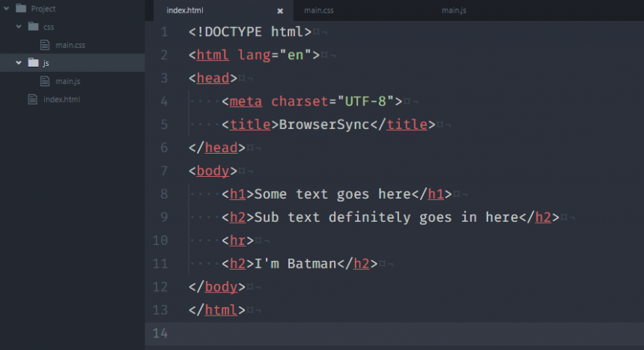Open main.css from the tree view
This screenshot has height=350, width=644.
tap(70, 45)
